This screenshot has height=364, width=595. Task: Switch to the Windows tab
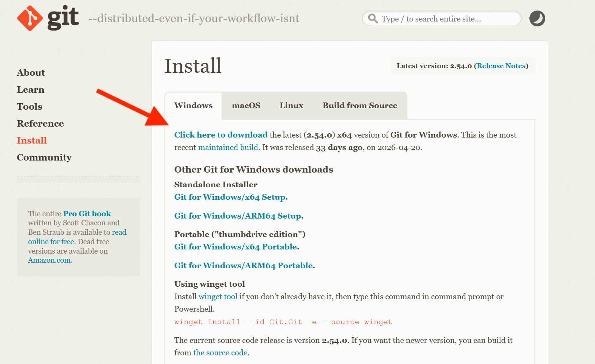pyautogui.click(x=193, y=106)
